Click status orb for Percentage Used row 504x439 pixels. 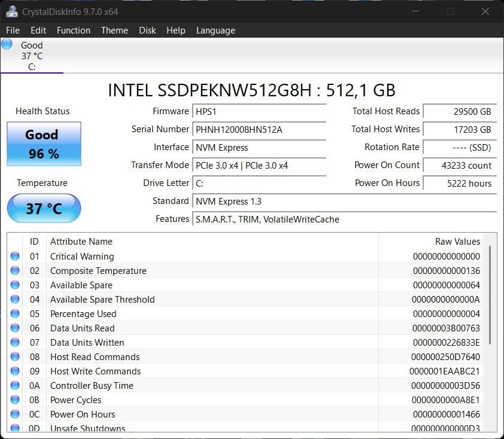coord(15,313)
